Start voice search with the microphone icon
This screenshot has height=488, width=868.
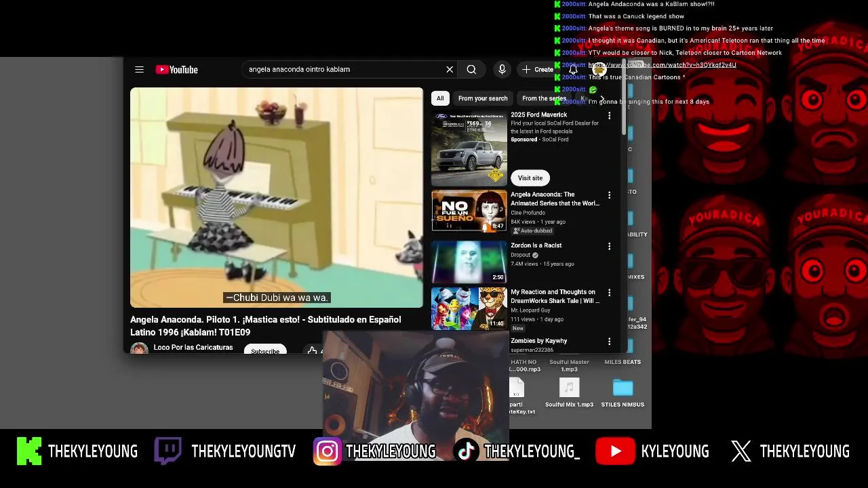pyautogui.click(x=502, y=69)
